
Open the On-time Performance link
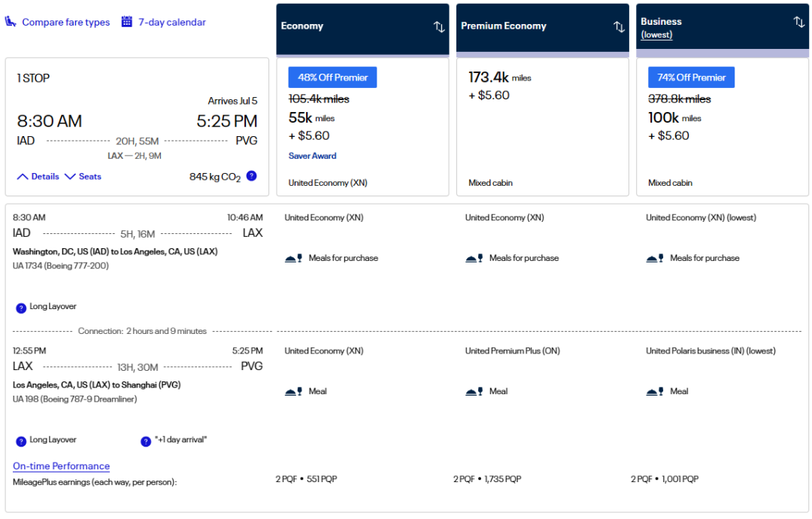point(61,466)
